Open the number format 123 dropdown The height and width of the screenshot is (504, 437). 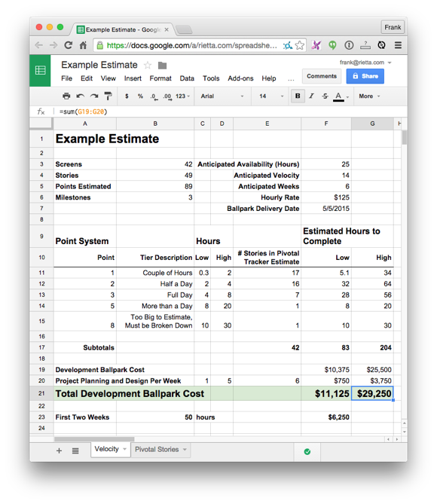click(x=182, y=96)
